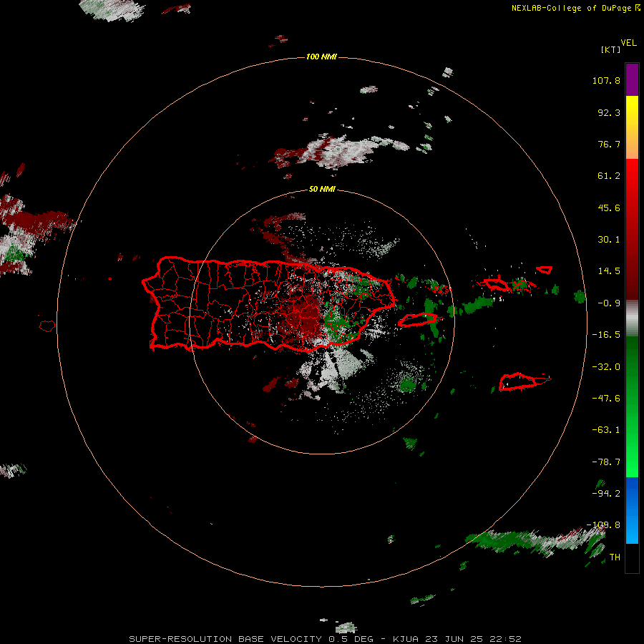Viewport: 644px width, 644px height.
Task: Click the 30.1 legend value
Action: point(609,240)
